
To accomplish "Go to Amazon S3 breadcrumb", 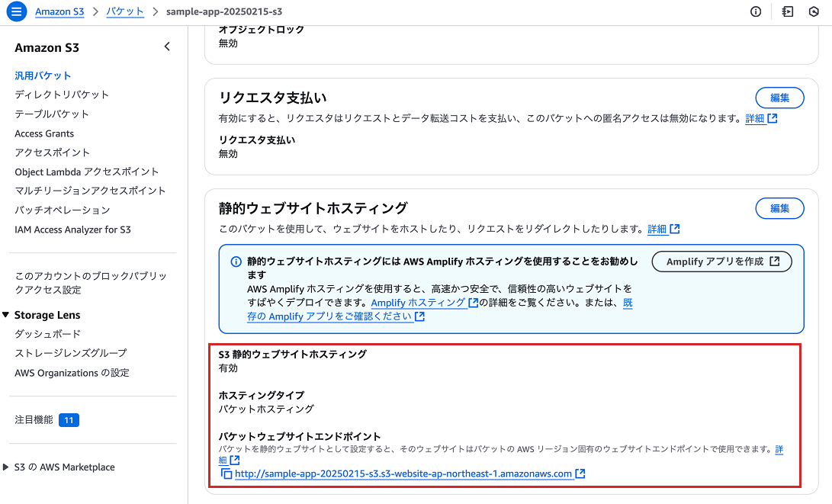I will [x=59, y=11].
